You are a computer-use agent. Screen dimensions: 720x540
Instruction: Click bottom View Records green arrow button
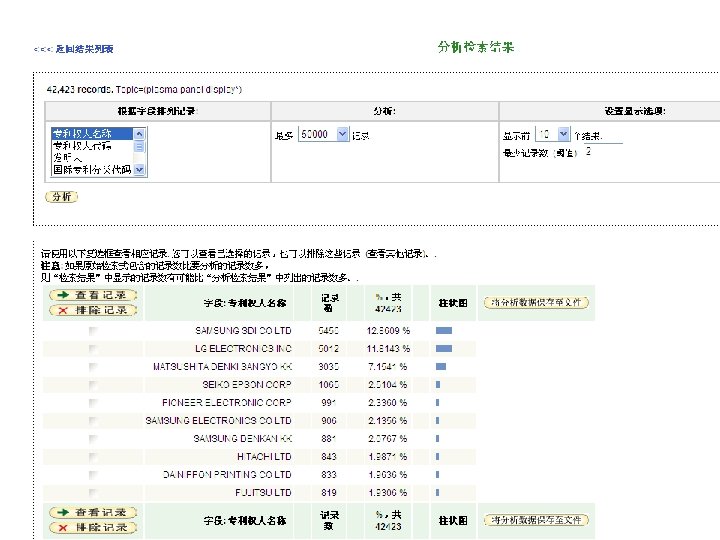tap(93, 512)
